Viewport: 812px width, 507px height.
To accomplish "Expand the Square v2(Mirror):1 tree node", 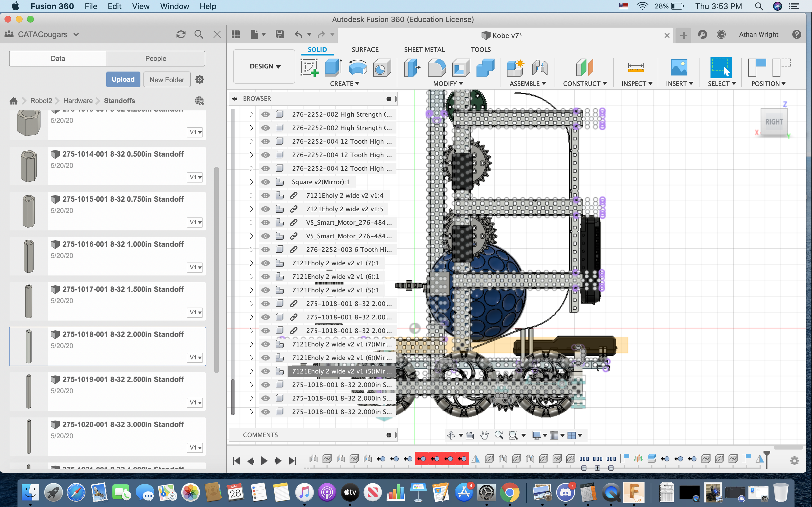I will tap(251, 182).
